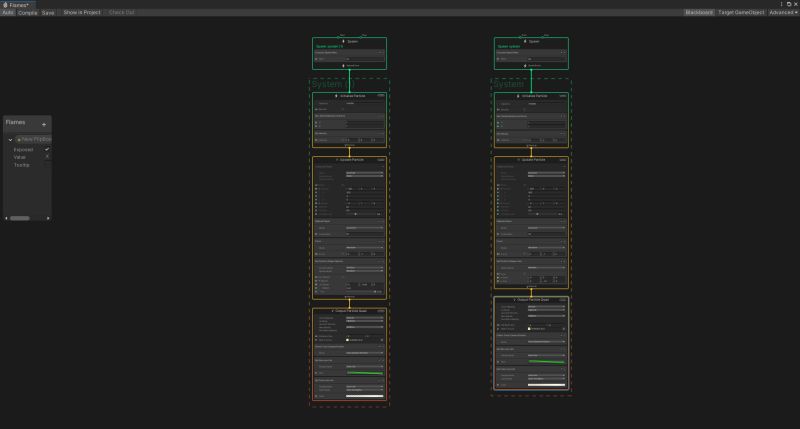Screen dimensions: 800x429
Task: Open first dropdown in right System Update Particle
Action: click(x=546, y=173)
